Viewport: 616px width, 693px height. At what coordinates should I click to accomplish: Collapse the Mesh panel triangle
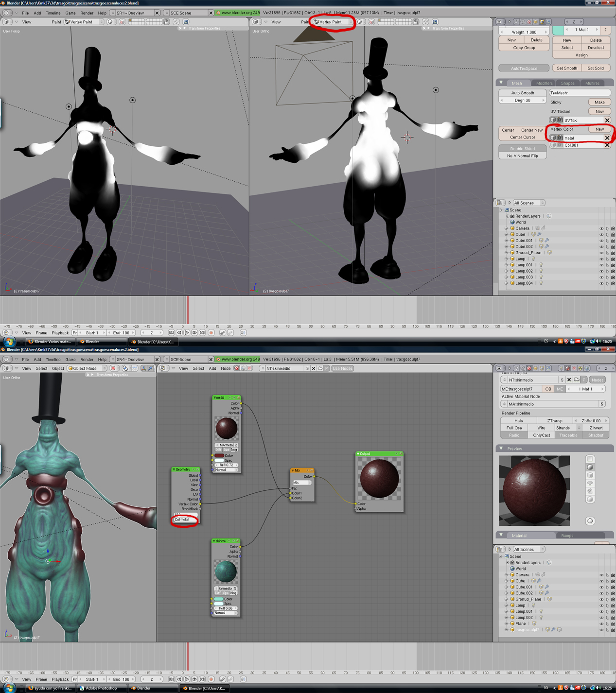click(x=501, y=83)
